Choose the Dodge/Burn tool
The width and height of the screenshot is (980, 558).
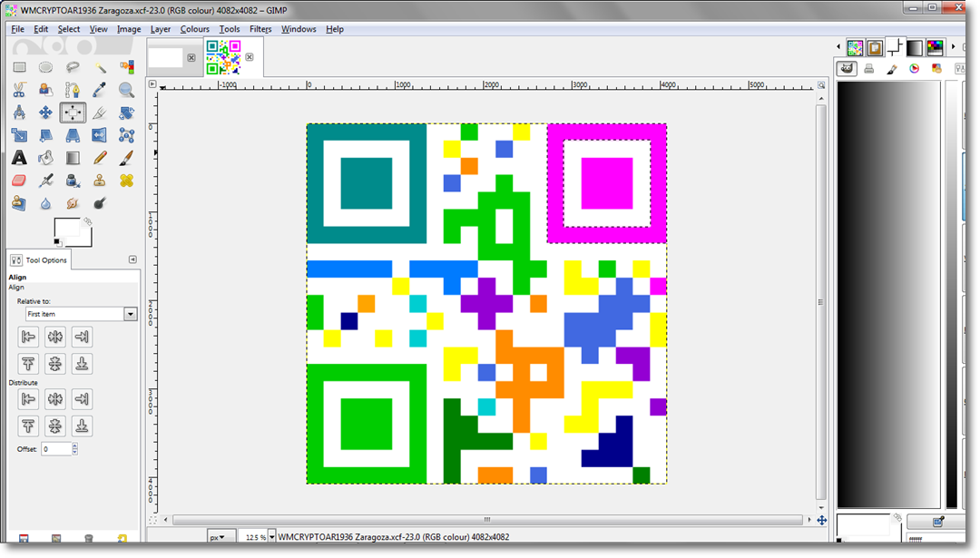100,203
